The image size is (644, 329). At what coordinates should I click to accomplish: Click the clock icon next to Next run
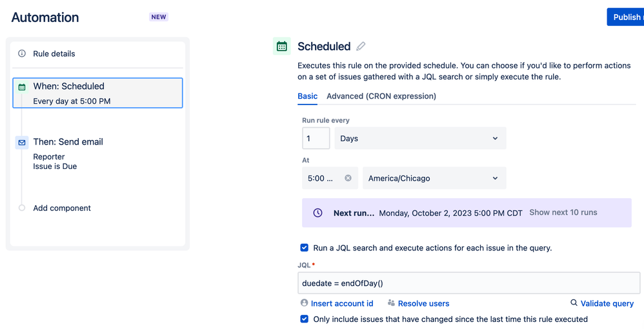tap(317, 213)
